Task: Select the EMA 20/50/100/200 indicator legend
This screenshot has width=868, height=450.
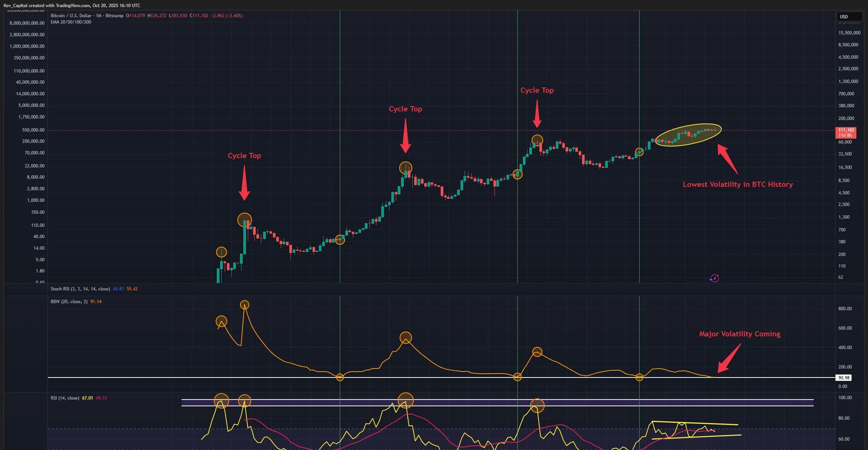Action: pos(71,22)
